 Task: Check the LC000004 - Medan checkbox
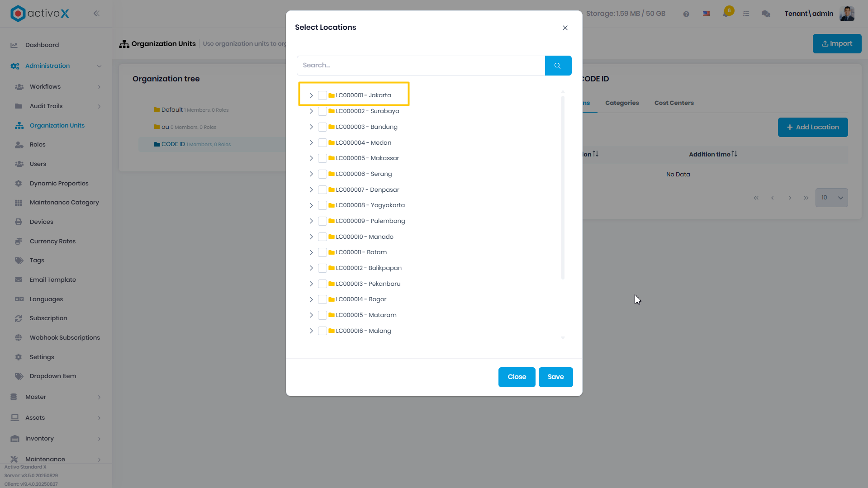tap(323, 143)
